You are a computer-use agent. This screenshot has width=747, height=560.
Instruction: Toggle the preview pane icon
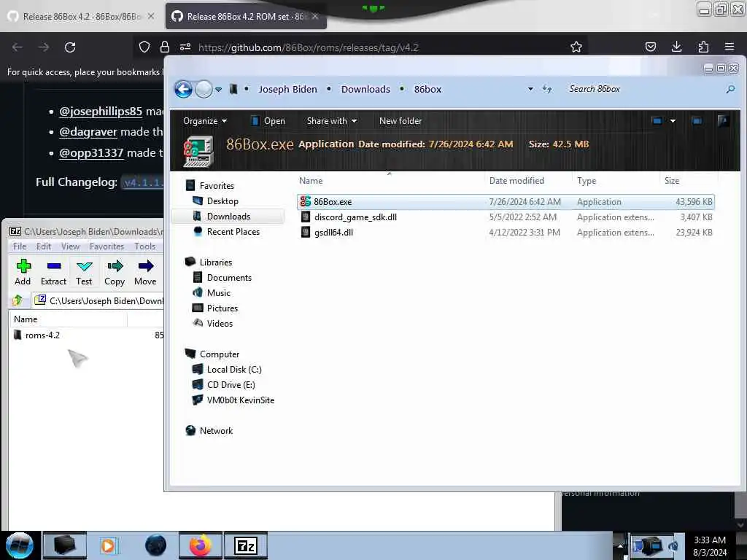pos(697,121)
